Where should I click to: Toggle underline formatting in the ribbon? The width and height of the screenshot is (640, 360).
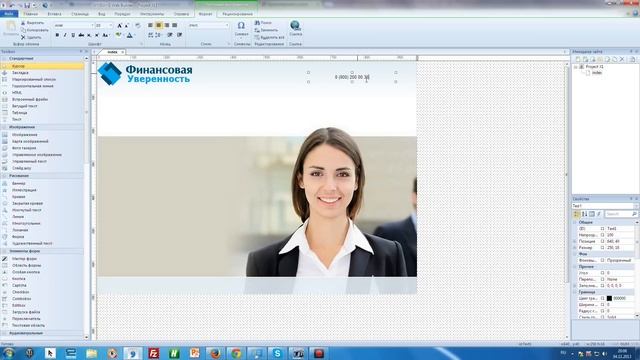[73, 36]
